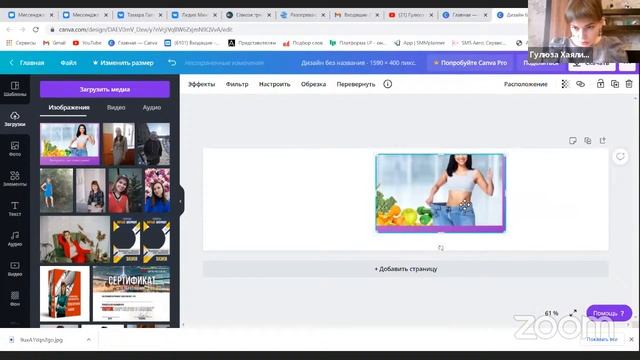Click the link icon in the toolbar
This screenshot has width=640, height=360.
[x=580, y=84]
